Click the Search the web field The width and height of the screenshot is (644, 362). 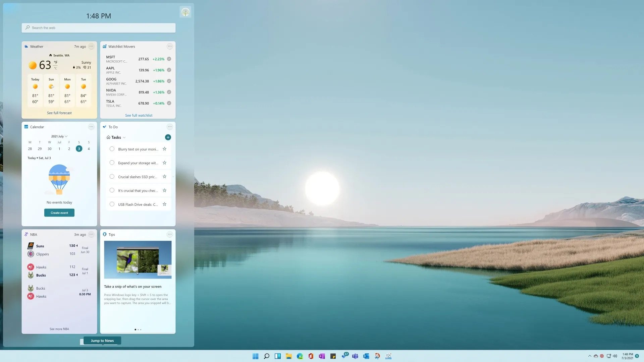tap(99, 28)
